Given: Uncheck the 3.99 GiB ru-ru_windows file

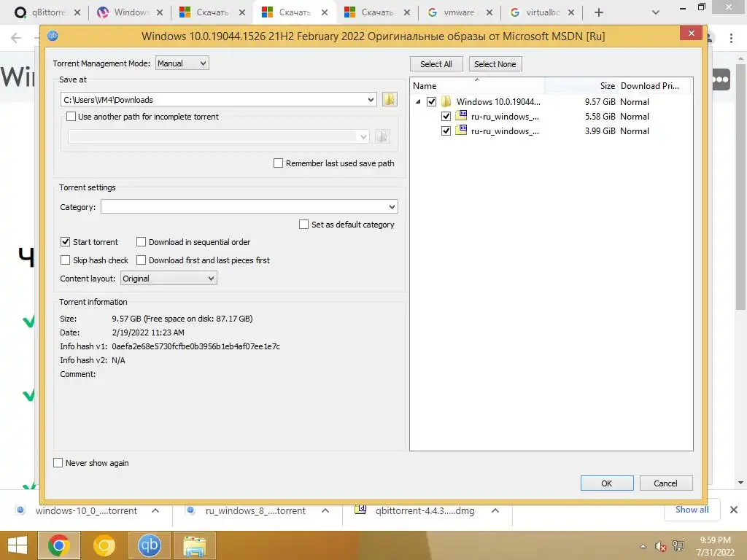Looking at the screenshot, I should click(446, 131).
